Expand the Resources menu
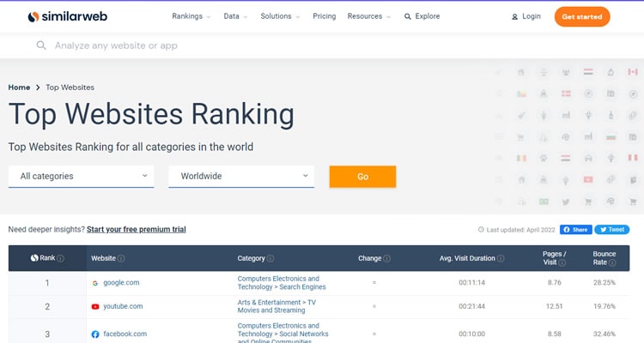The width and height of the screenshot is (644, 343). [369, 16]
